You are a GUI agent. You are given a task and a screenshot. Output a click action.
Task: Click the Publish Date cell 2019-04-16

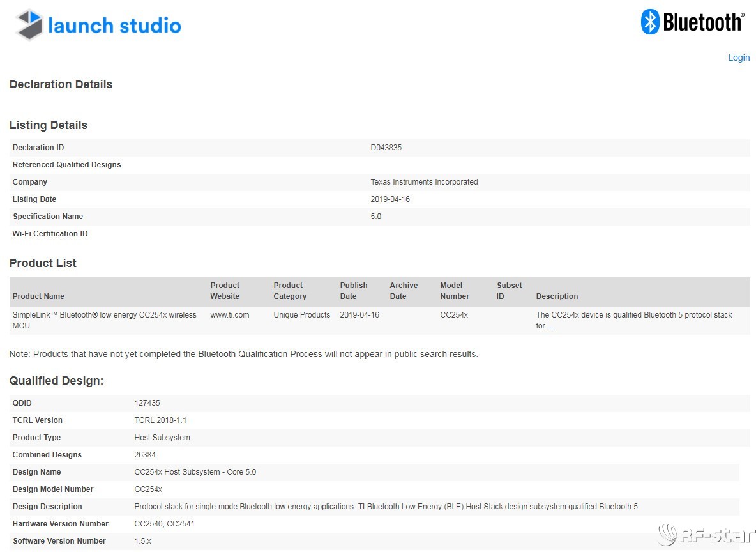[359, 315]
